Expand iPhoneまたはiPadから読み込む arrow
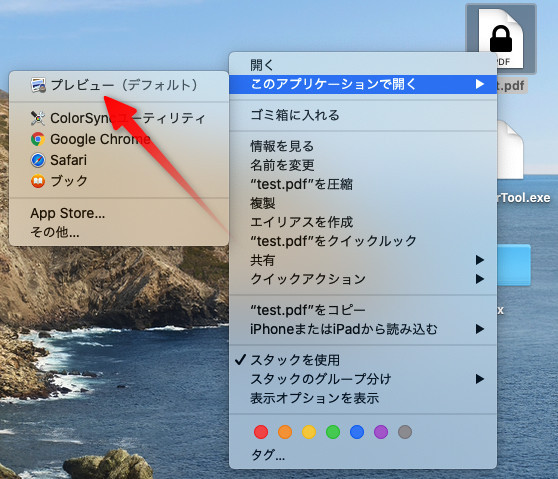 coord(480,329)
